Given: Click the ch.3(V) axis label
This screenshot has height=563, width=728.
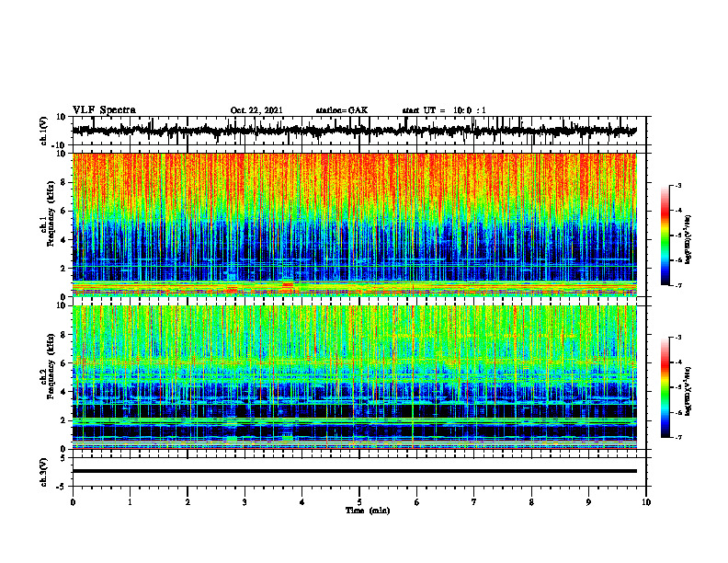Looking at the screenshot, I should click(x=44, y=472).
